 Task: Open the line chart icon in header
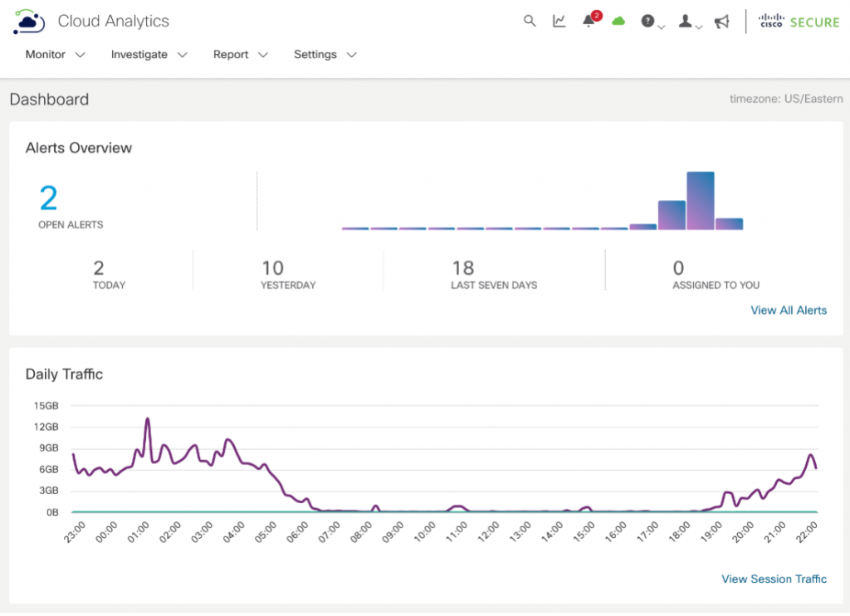pos(559,22)
